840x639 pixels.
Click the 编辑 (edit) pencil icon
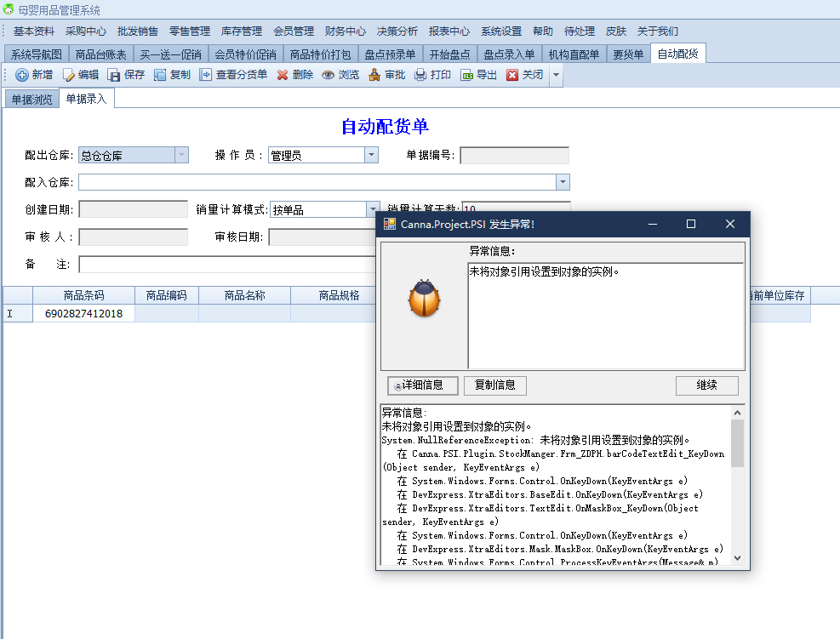[x=68, y=75]
